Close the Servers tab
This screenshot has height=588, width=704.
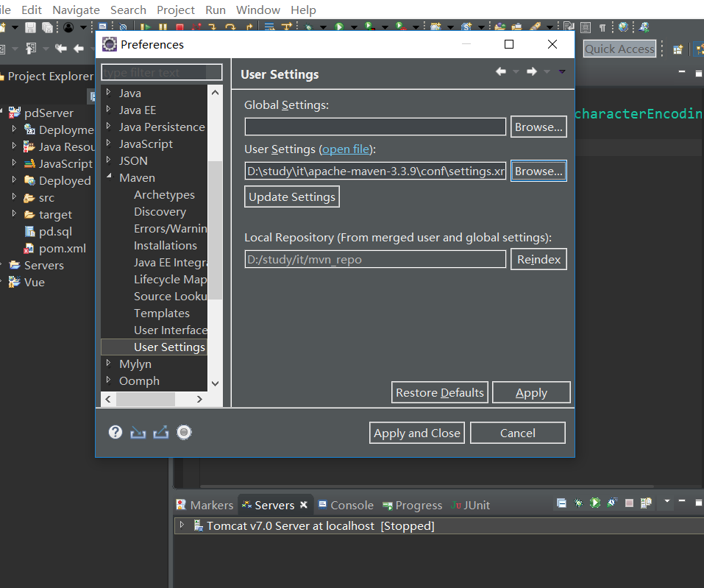pyautogui.click(x=304, y=504)
